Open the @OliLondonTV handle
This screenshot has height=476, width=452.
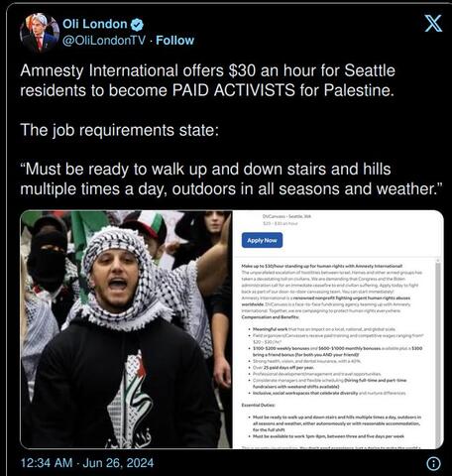click(104, 41)
